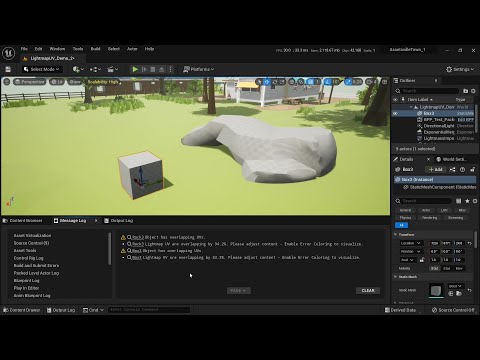The height and width of the screenshot is (360, 480).
Task: Open the Lit view mode menu
Action: click(x=57, y=82)
